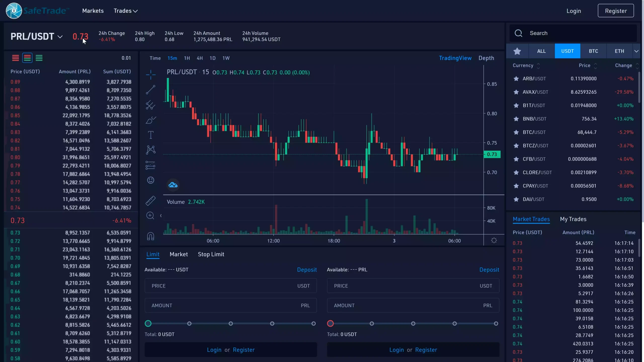This screenshot has height=362, width=644.
Task: Favorite the CLORE/USDT pair star
Action: (x=516, y=172)
